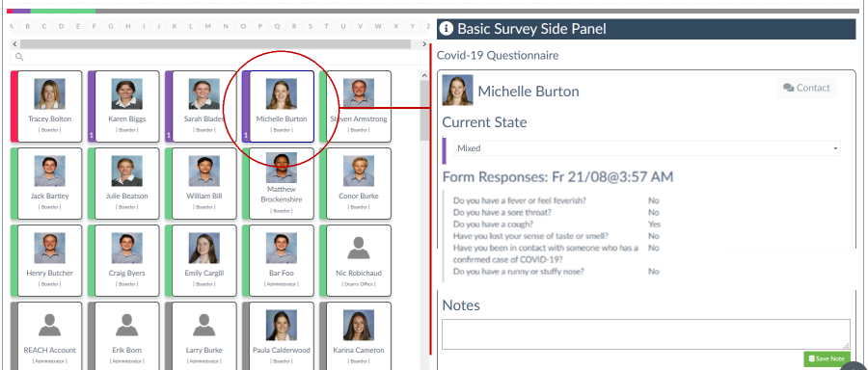Filter by letter M in alphabet bar

click(207, 26)
